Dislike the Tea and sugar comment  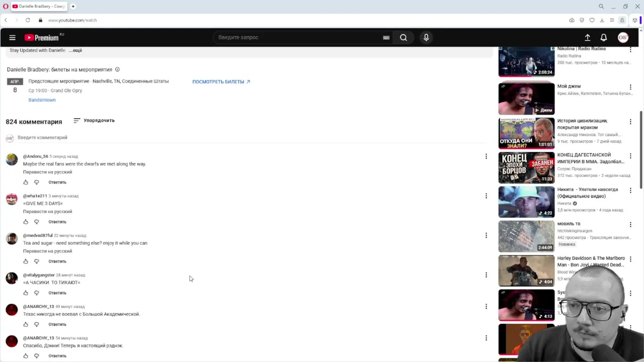[36, 261]
